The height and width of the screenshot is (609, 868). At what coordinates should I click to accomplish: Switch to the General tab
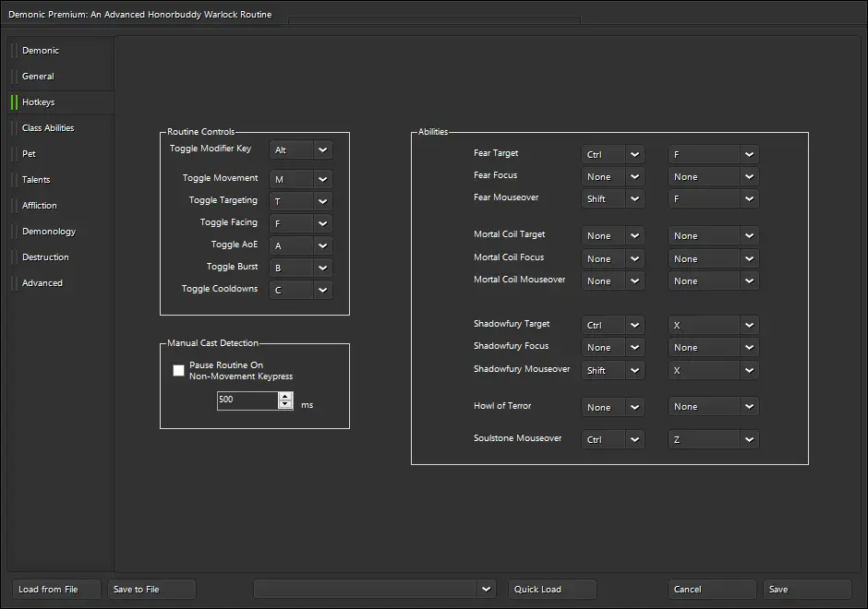(x=61, y=77)
